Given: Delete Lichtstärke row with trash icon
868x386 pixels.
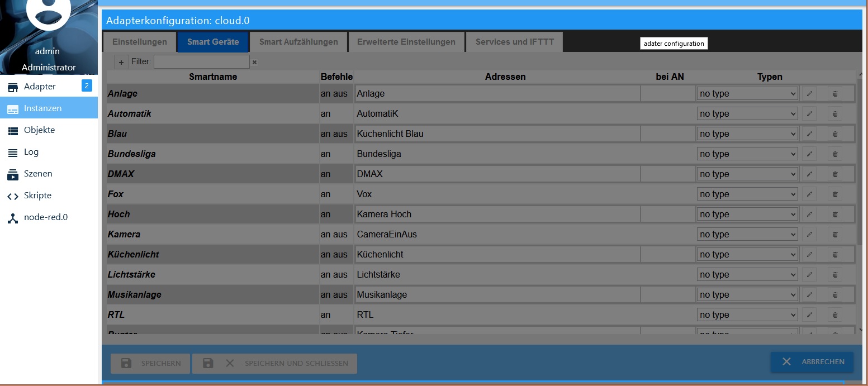Looking at the screenshot, I should tap(835, 275).
